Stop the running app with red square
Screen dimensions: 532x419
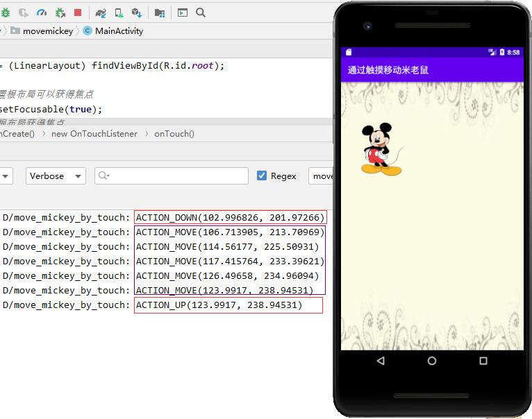click(x=78, y=12)
